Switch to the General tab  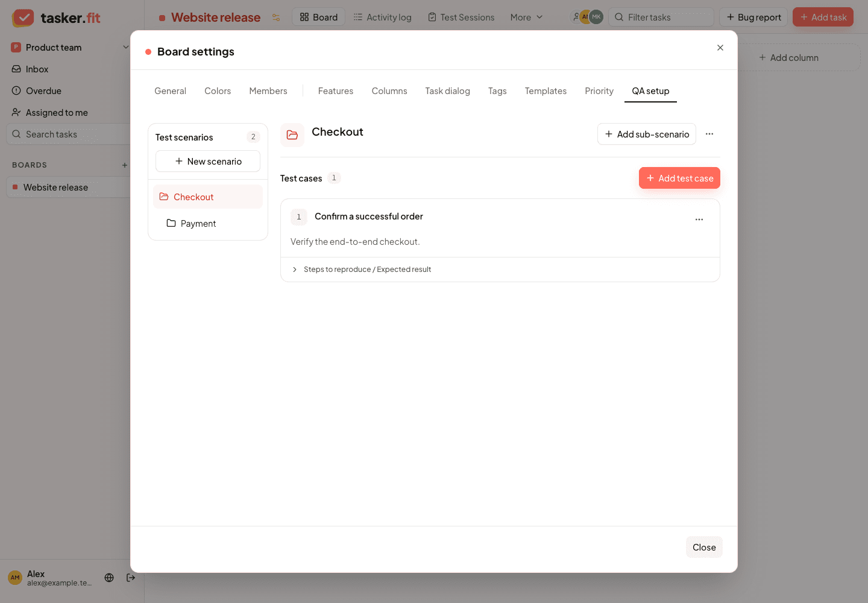point(170,91)
